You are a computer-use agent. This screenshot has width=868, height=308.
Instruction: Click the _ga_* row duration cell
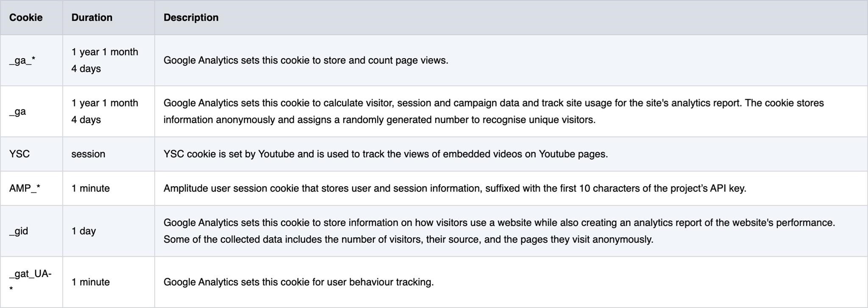[108, 60]
